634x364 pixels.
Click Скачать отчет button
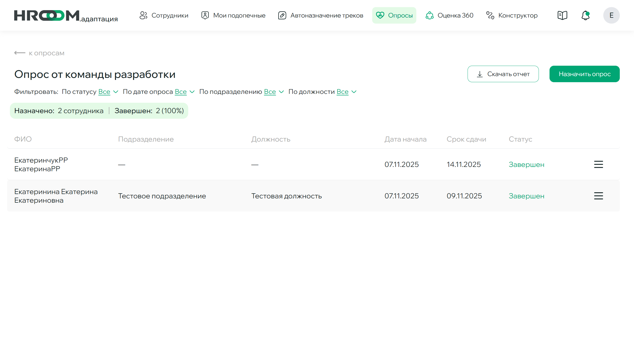[503, 74]
